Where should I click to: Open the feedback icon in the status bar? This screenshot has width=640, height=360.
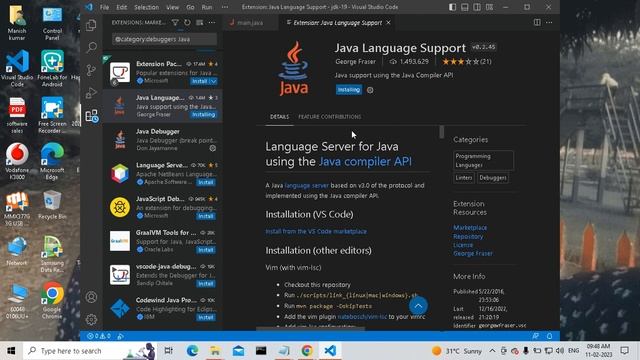(536, 336)
